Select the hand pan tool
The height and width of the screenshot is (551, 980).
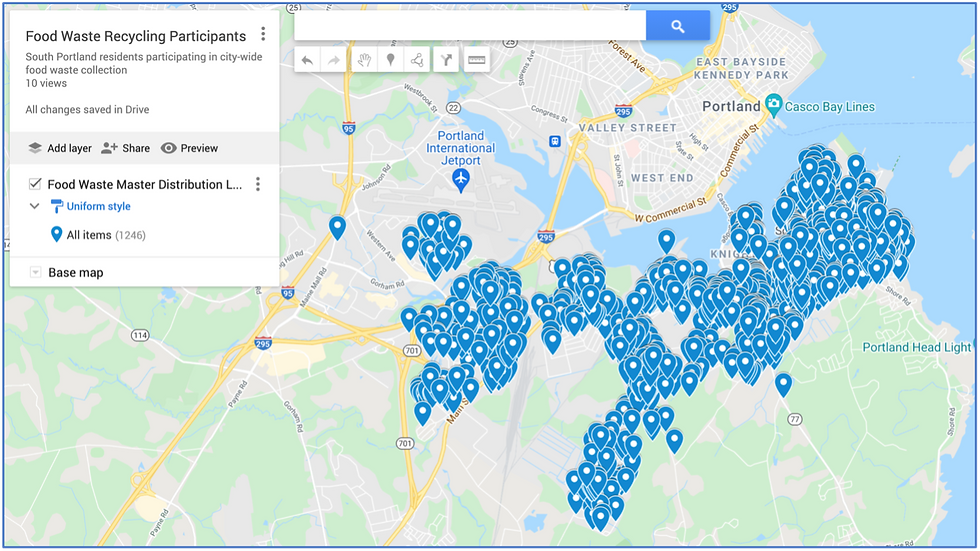[x=364, y=61]
